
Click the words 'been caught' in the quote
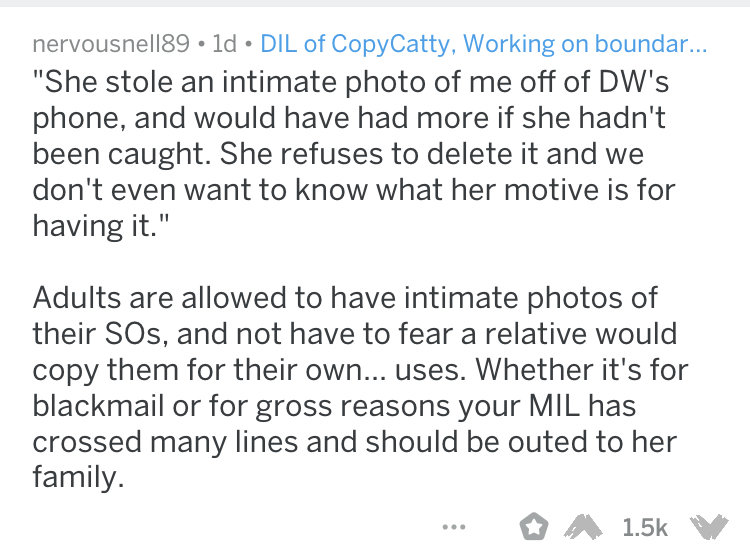click(122, 154)
